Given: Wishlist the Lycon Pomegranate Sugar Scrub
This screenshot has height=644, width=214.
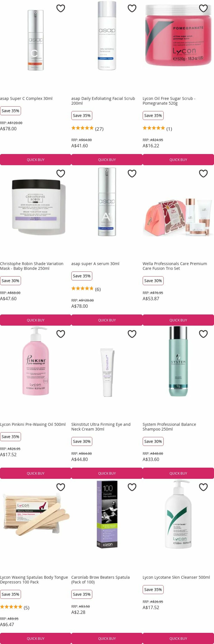Looking at the screenshot, I should point(203,8).
